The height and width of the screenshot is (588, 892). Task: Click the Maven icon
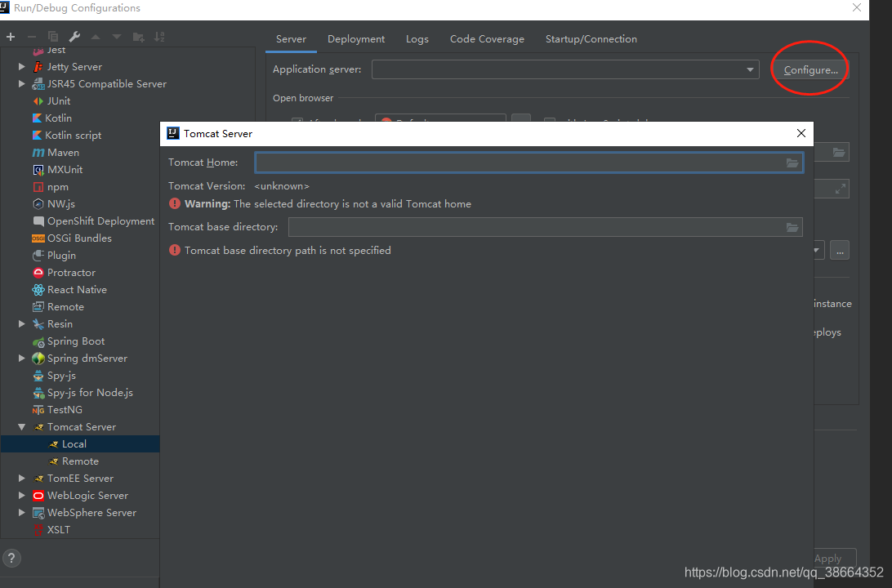pos(38,153)
